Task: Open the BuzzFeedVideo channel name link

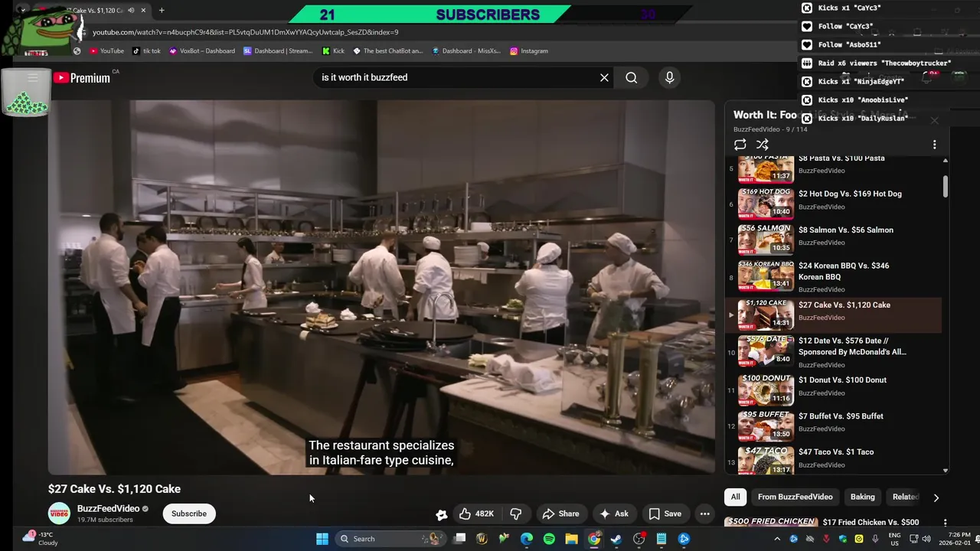Action: [108, 508]
